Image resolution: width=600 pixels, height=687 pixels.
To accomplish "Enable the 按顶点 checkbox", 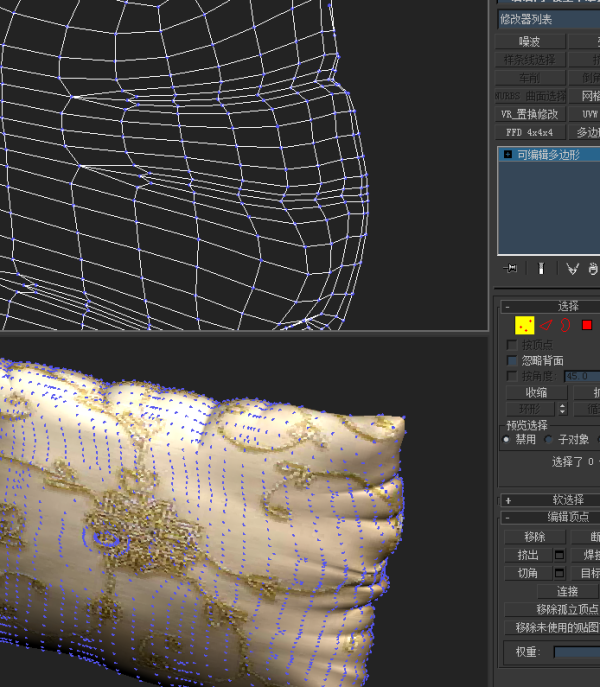I will point(511,345).
